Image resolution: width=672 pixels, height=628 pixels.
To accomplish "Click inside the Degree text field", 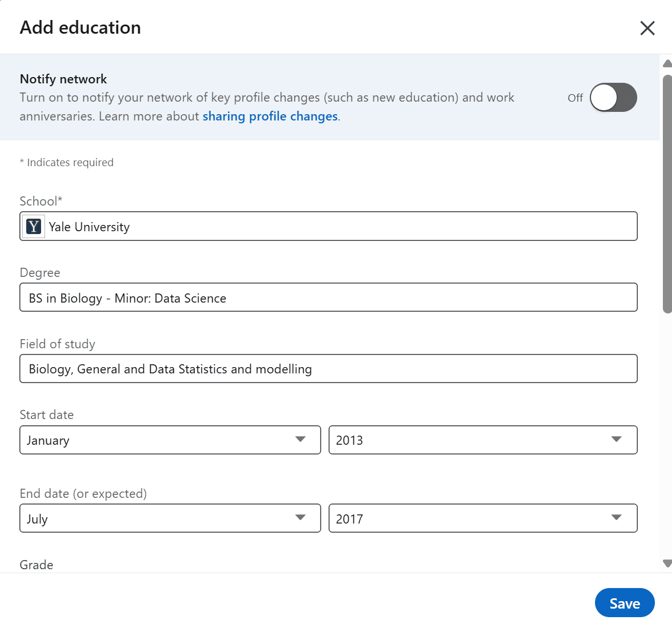I will 329,297.
